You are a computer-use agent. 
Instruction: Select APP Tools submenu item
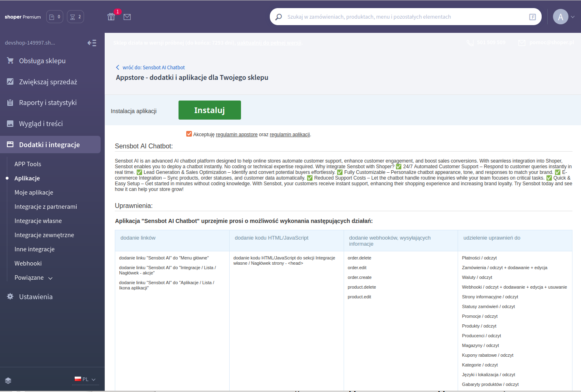tap(28, 164)
